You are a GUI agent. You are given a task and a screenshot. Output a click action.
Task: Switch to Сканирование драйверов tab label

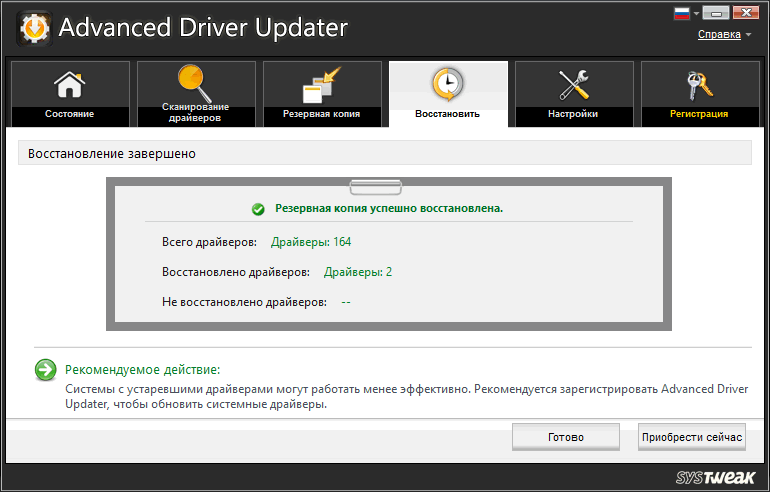click(x=195, y=112)
